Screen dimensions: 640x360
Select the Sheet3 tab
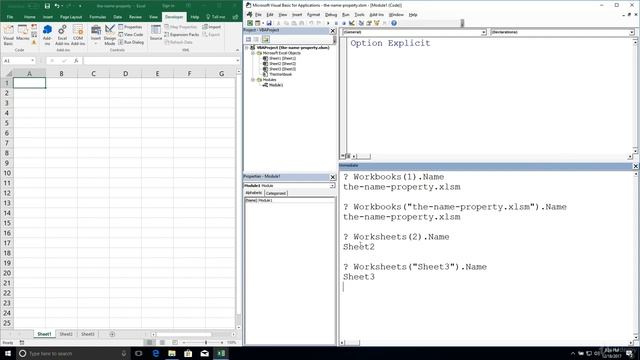click(87, 334)
